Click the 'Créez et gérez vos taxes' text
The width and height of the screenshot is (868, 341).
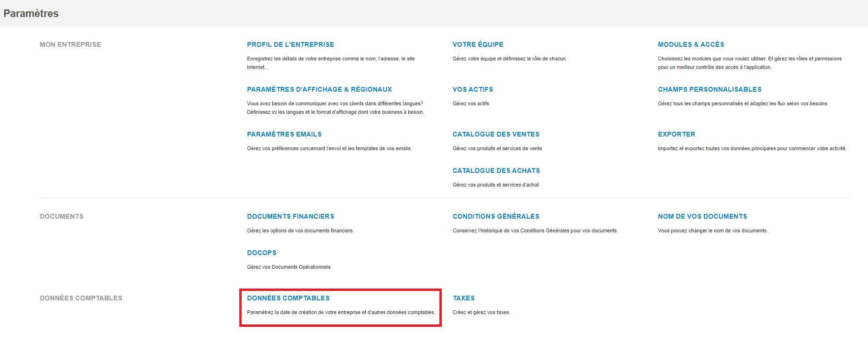click(481, 312)
